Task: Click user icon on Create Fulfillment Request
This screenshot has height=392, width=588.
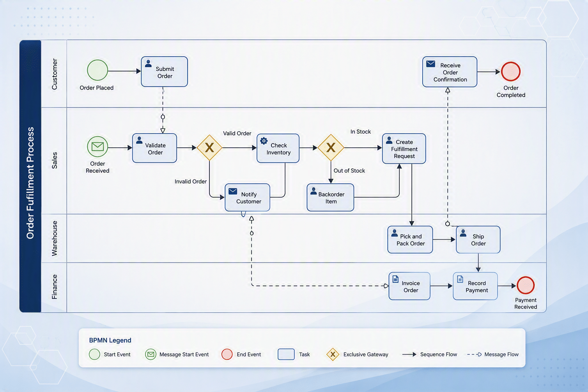Action: pos(389,140)
